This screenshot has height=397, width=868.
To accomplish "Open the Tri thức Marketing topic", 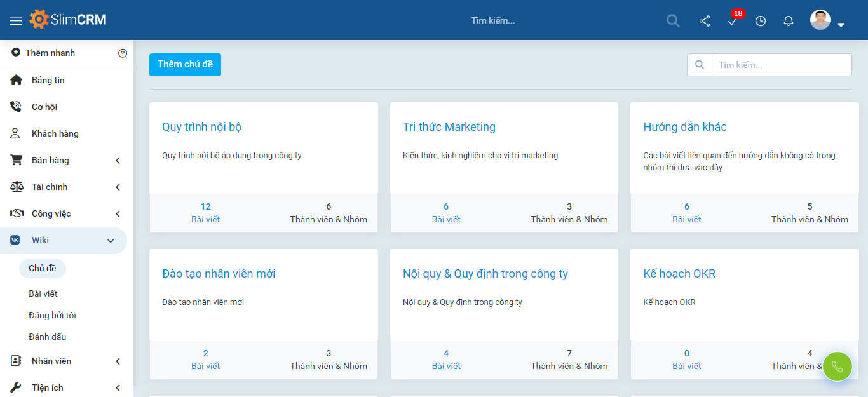I will coord(449,127).
